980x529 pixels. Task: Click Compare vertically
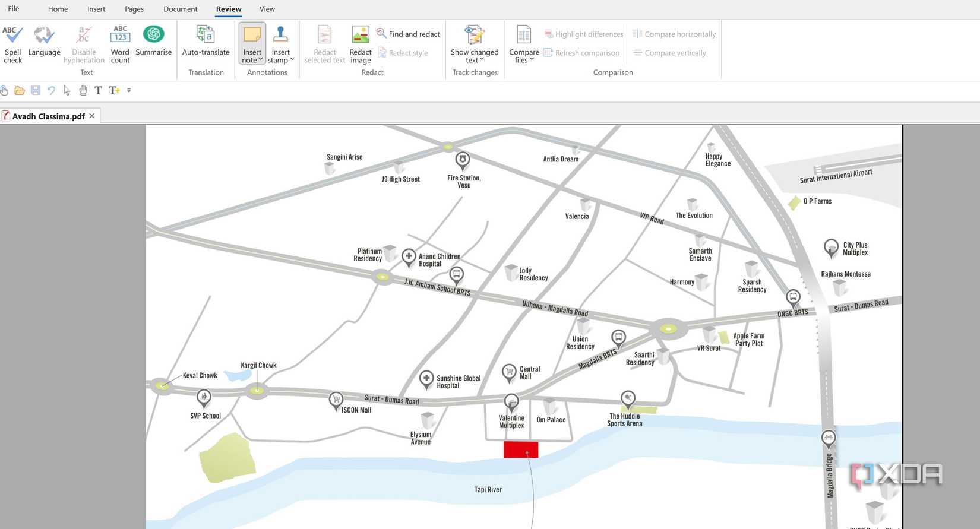click(669, 53)
